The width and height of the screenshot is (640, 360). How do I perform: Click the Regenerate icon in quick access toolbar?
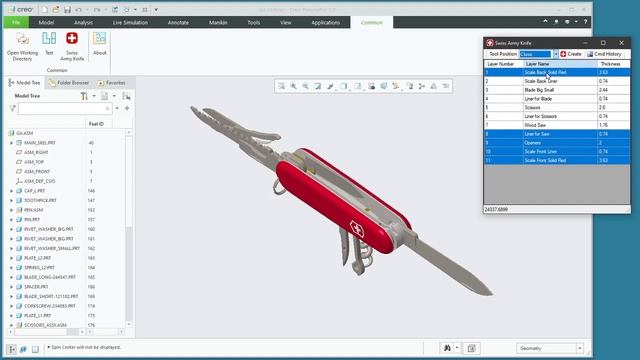click(x=115, y=9)
